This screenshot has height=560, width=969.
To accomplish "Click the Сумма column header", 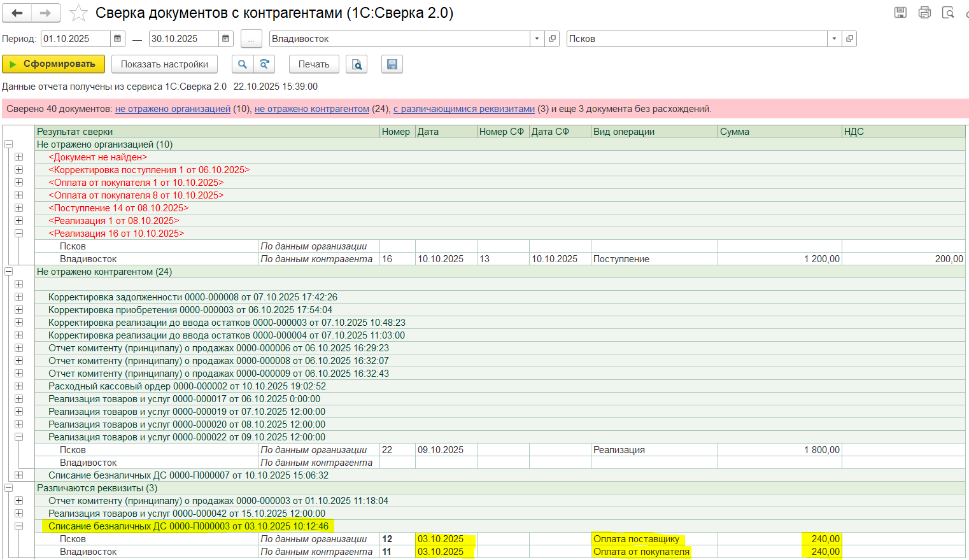I will tap(735, 132).
